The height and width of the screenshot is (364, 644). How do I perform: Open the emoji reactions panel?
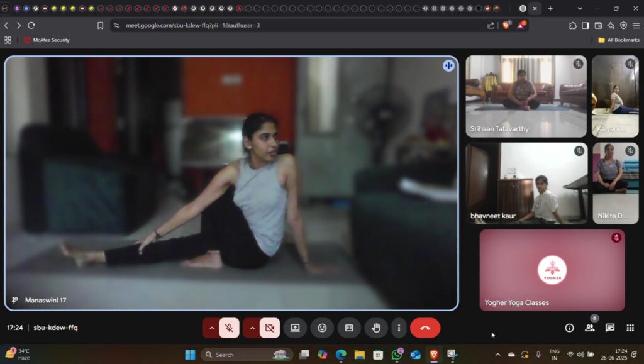[321, 328]
